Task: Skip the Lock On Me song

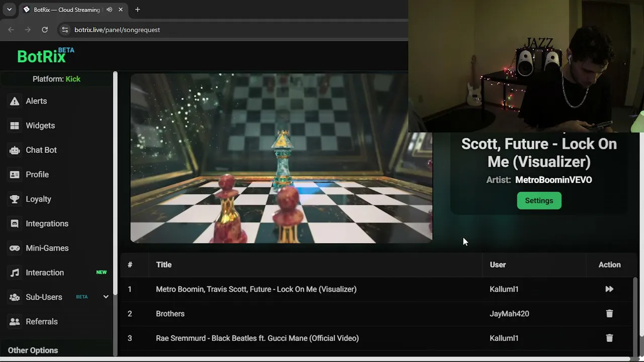Action: [609, 289]
